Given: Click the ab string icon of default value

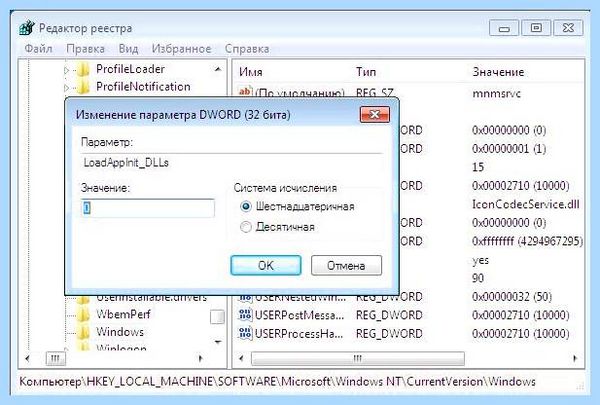Looking at the screenshot, I should coord(245,92).
